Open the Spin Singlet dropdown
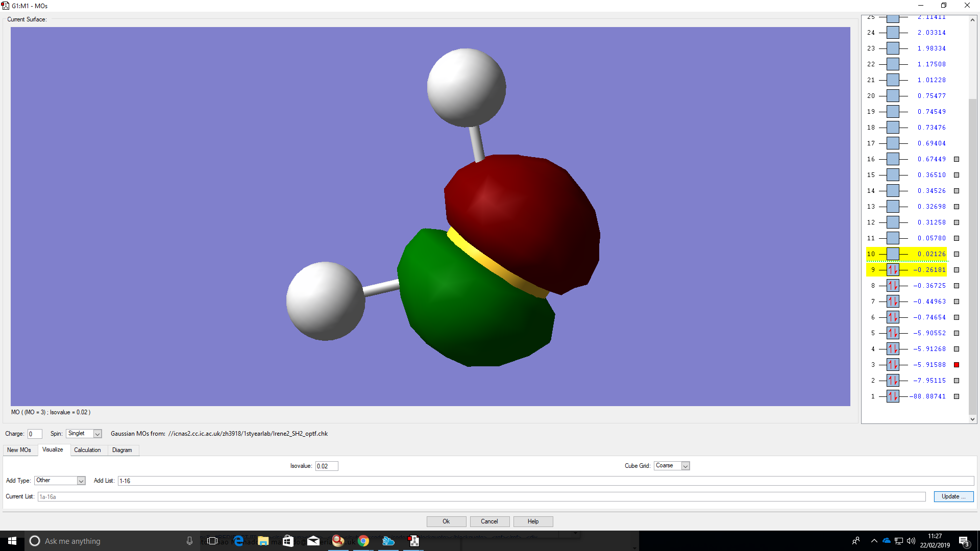Image resolution: width=980 pixels, height=551 pixels. (97, 434)
